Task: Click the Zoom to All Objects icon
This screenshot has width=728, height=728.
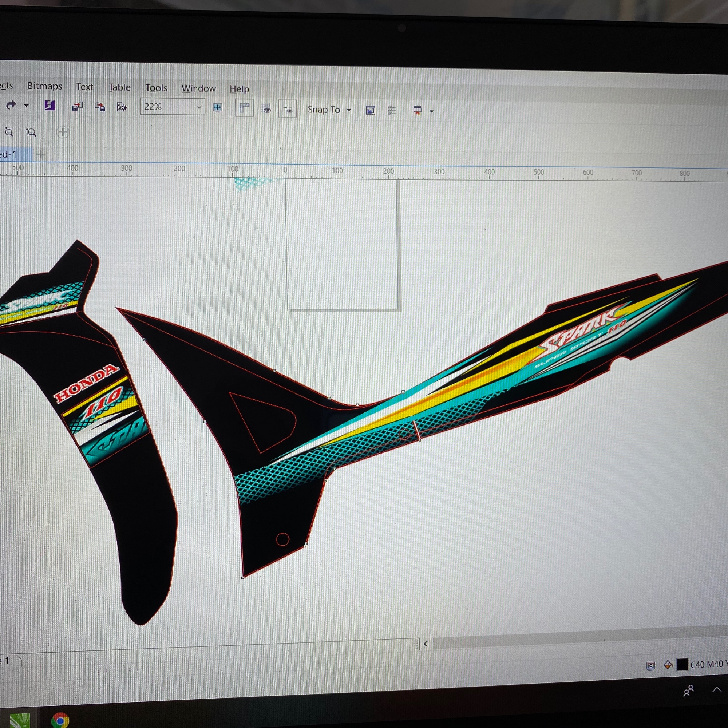Action: 31,132
